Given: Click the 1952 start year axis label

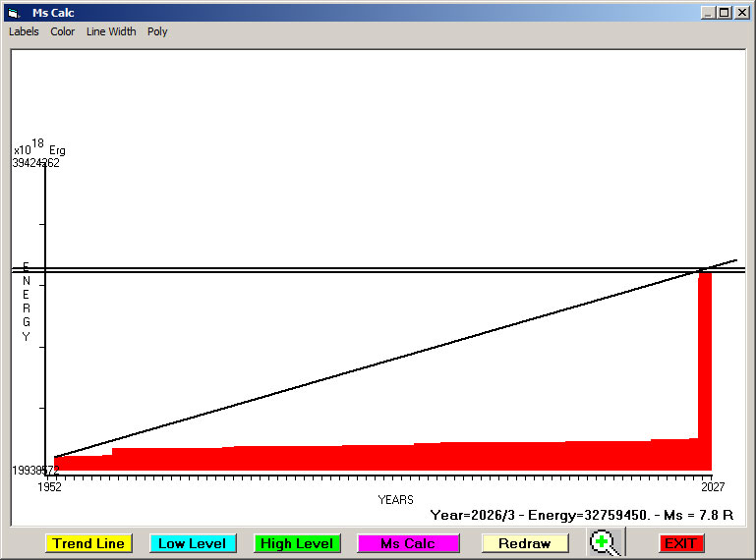Looking at the screenshot, I should [49, 486].
